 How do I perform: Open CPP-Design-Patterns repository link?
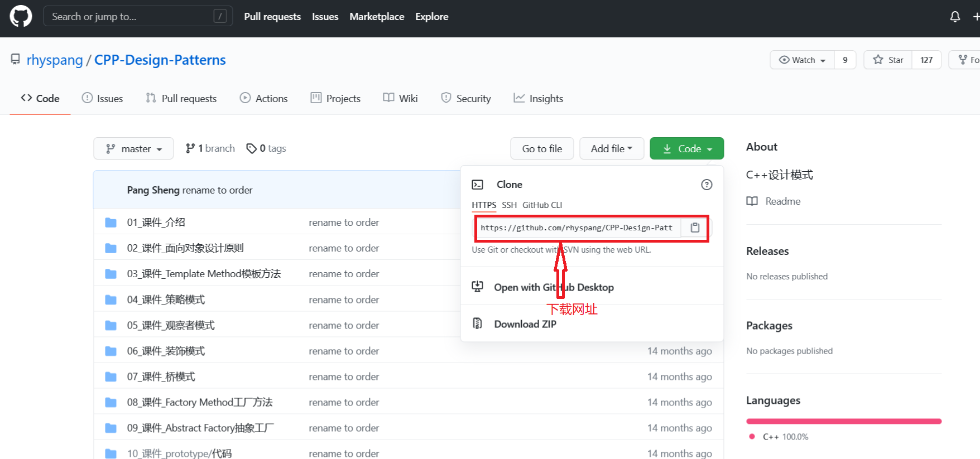tap(160, 60)
